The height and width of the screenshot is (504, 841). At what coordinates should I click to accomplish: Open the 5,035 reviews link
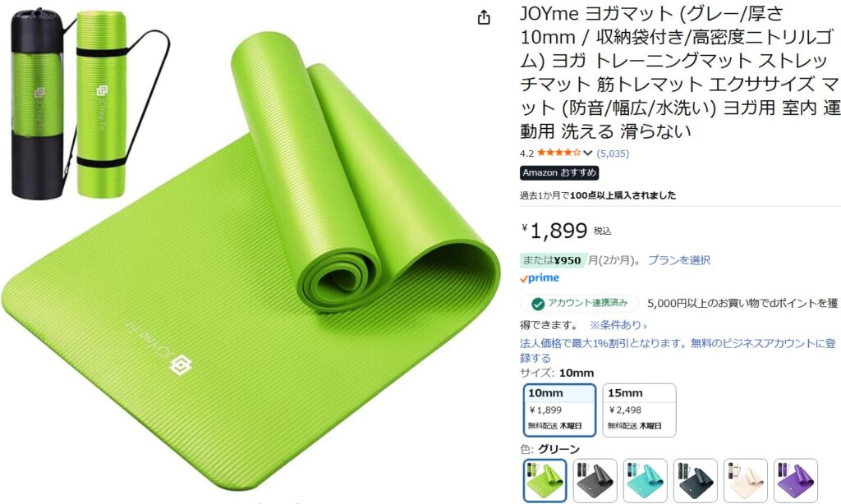pyautogui.click(x=613, y=153)
